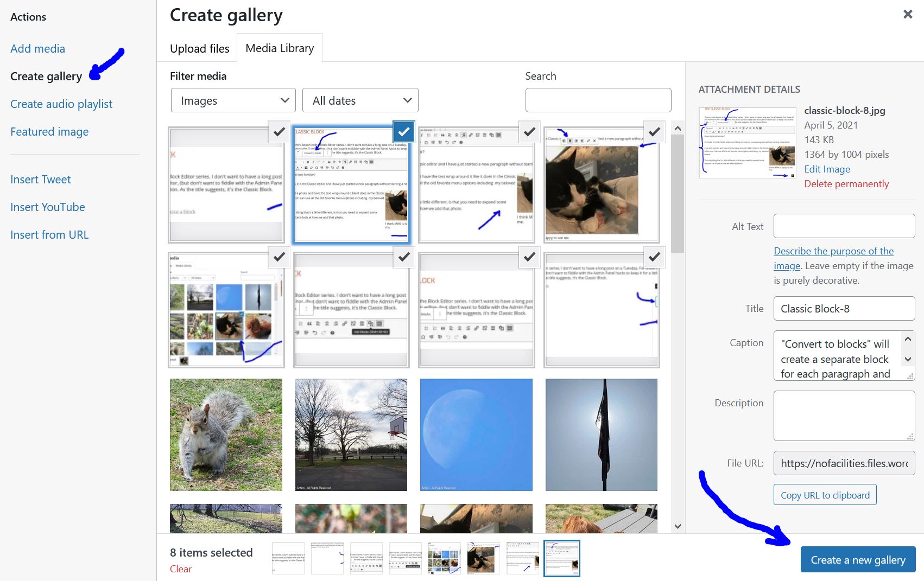
Task: Click the 'ATTACHMENT DETAILS' heading
Action: (x=749, y=89)
